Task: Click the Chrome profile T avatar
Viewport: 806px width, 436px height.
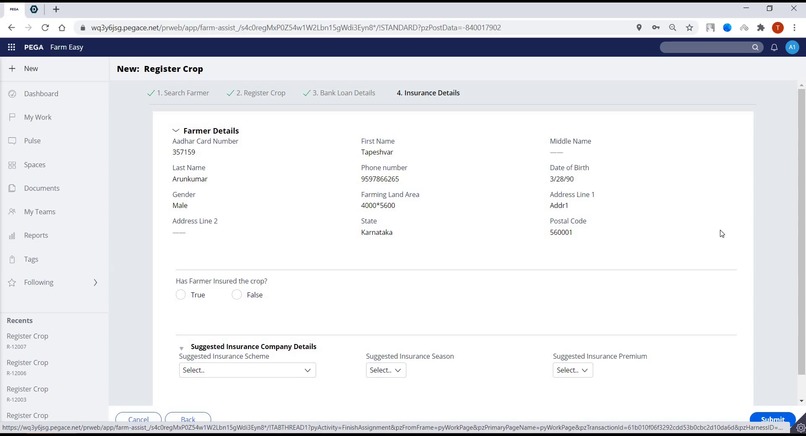Action: pyautogui.click(x=778, y=28)
